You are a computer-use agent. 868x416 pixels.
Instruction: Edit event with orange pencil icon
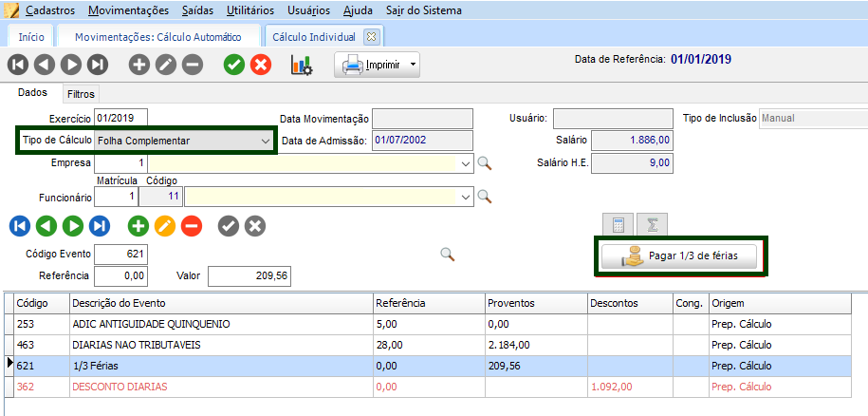[x=165, y=226]
